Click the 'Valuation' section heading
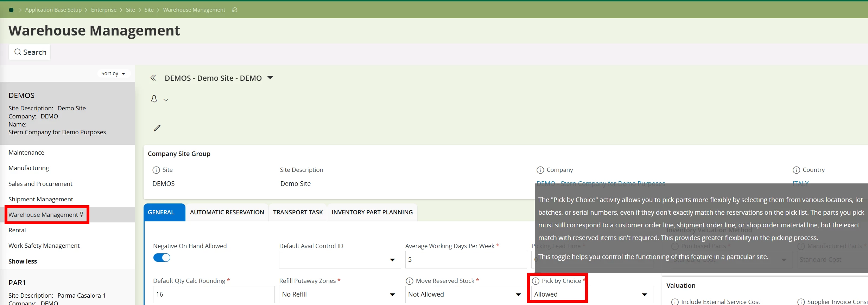 coord(681,286)
